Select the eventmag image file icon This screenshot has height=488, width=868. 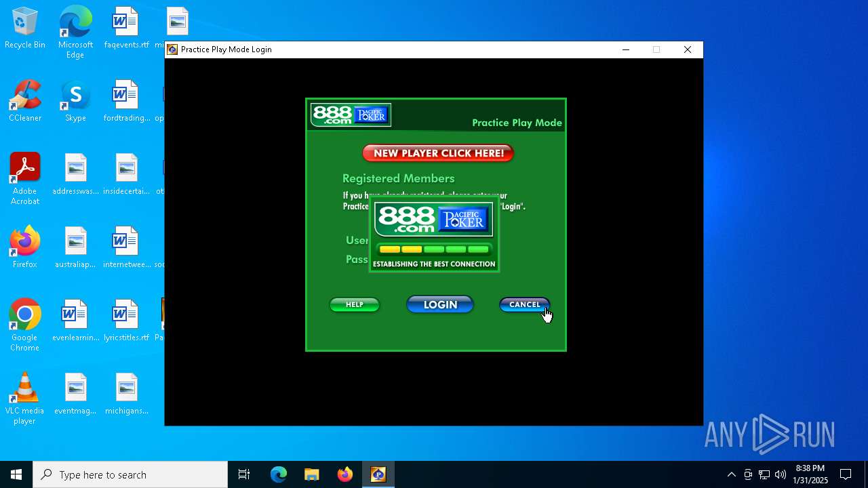[75, 394]
